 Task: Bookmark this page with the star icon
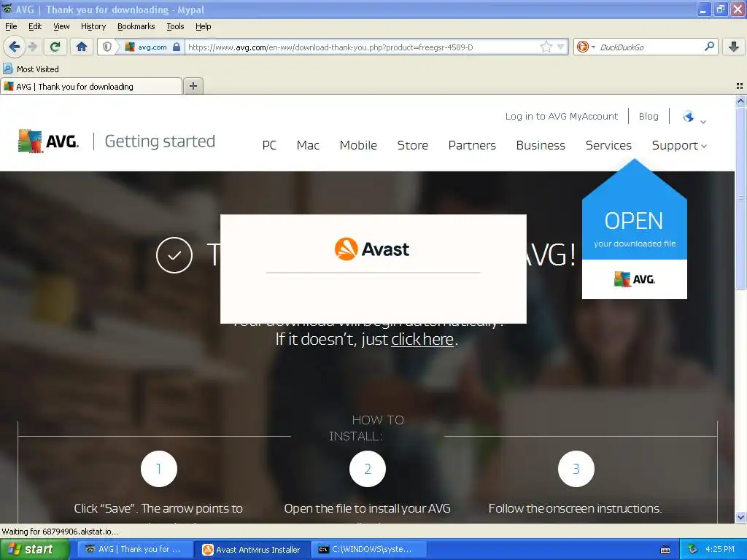(546, 47)
